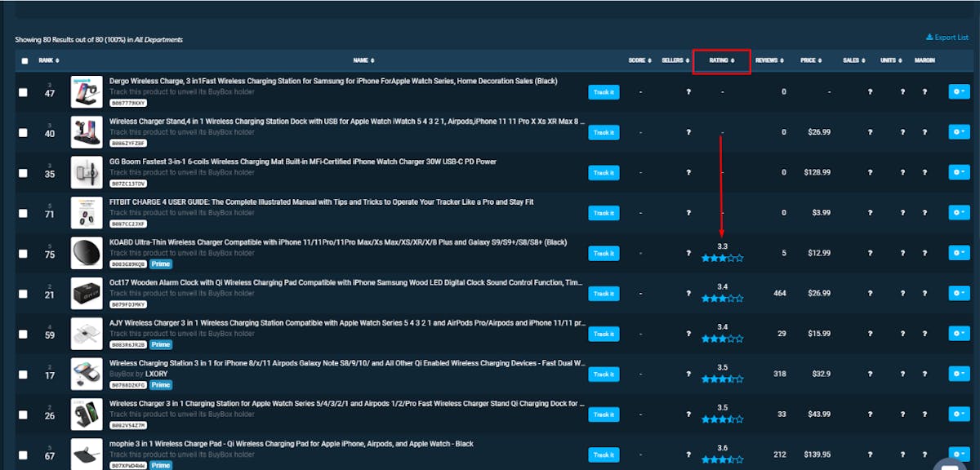980x470 pixels.
Task: Click the Oct17 wooden clock thumbnail
Action: 87,294
